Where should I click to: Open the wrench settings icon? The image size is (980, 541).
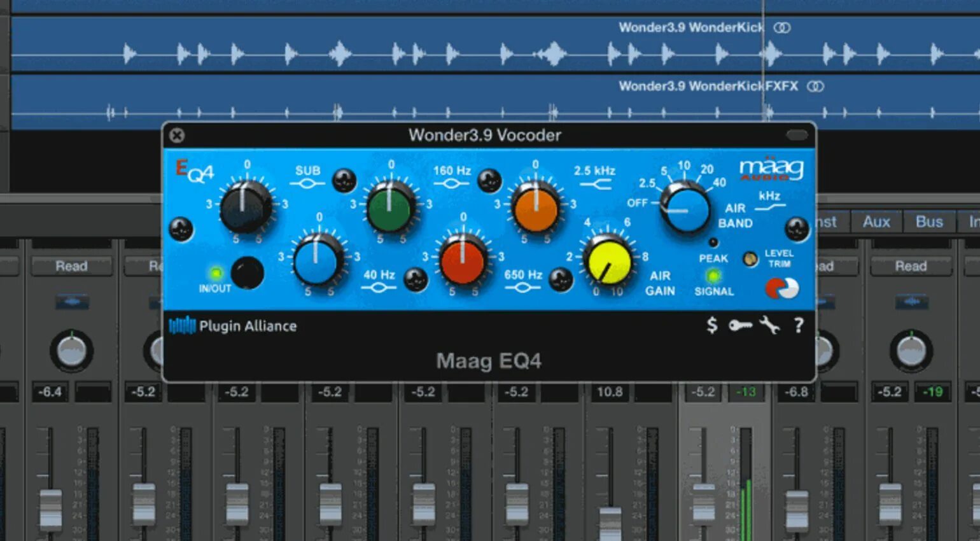click(769, 325)
